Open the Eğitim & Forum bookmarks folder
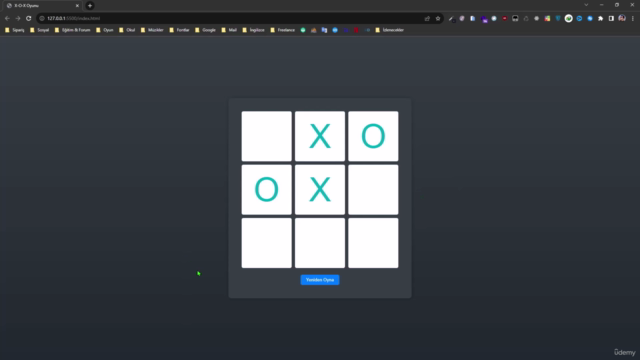The width and height of the screenshot is (640, 360). (x=72, y=30)
